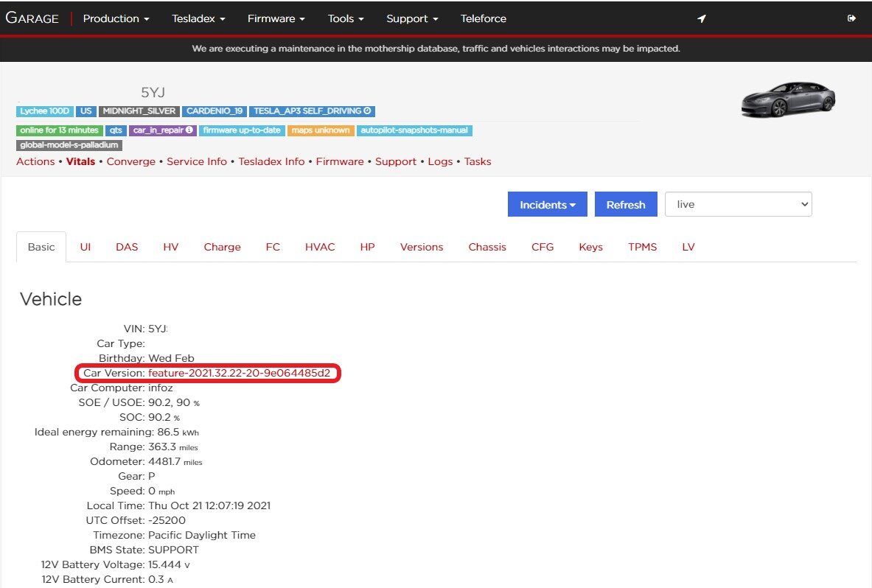
Task: Go to the Service Info link
Action: [x=196, y=161]
